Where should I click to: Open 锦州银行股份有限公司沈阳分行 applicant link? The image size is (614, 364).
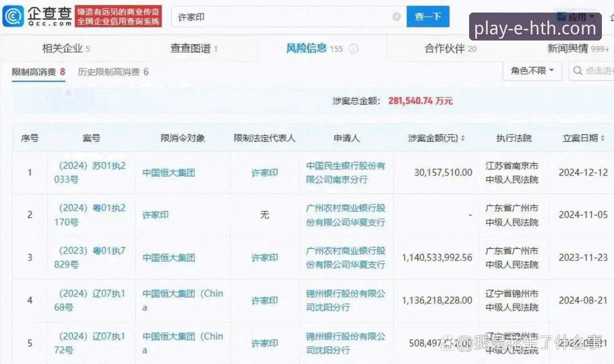click(346, 300)
